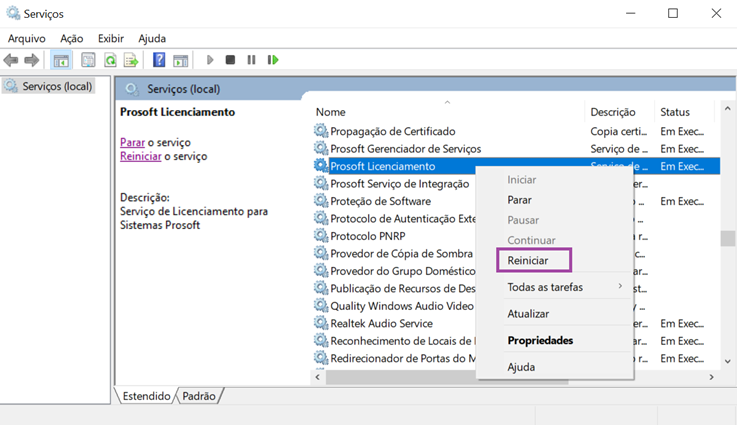737x425 pixels.
Task: Click the Forward arrow toolbar icon
Action: coord(31,60)
